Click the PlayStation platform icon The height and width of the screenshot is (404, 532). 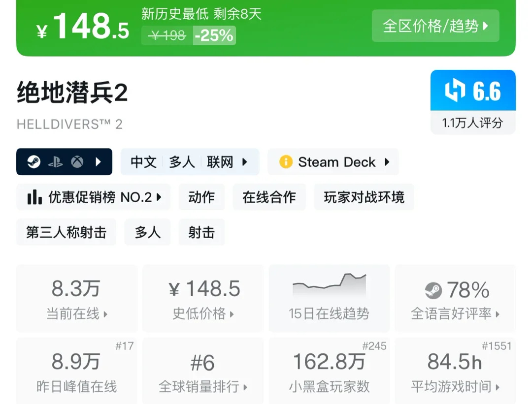click(x=55, y=162)
